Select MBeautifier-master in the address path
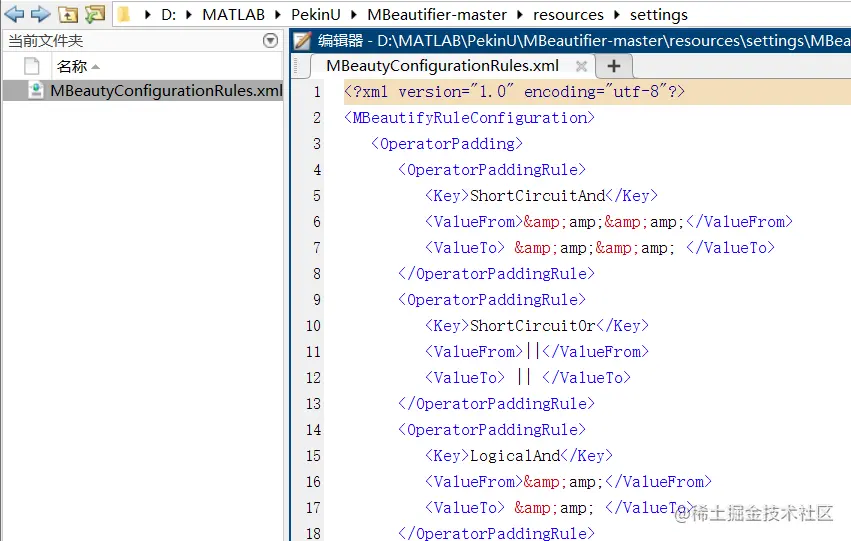 click(x=437, y=15)
